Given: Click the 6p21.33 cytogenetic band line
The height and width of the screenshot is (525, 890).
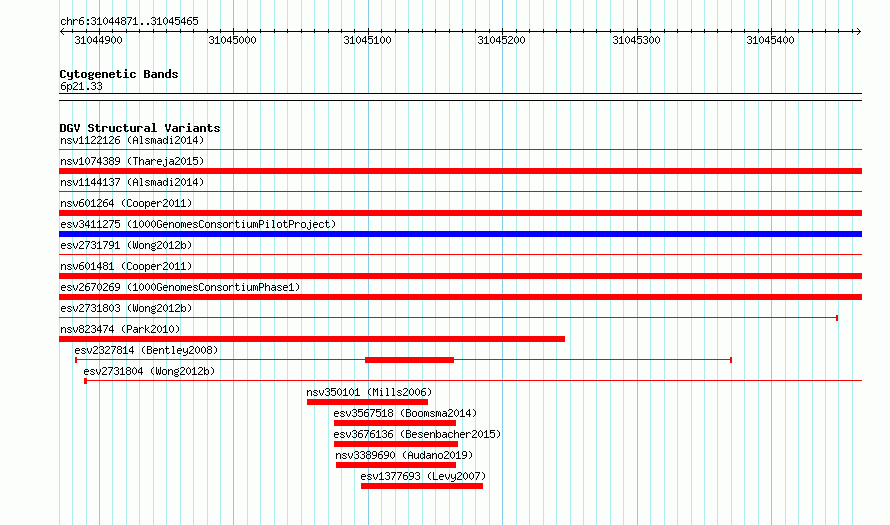Looking at the screenshot, I should click(460, 97).
